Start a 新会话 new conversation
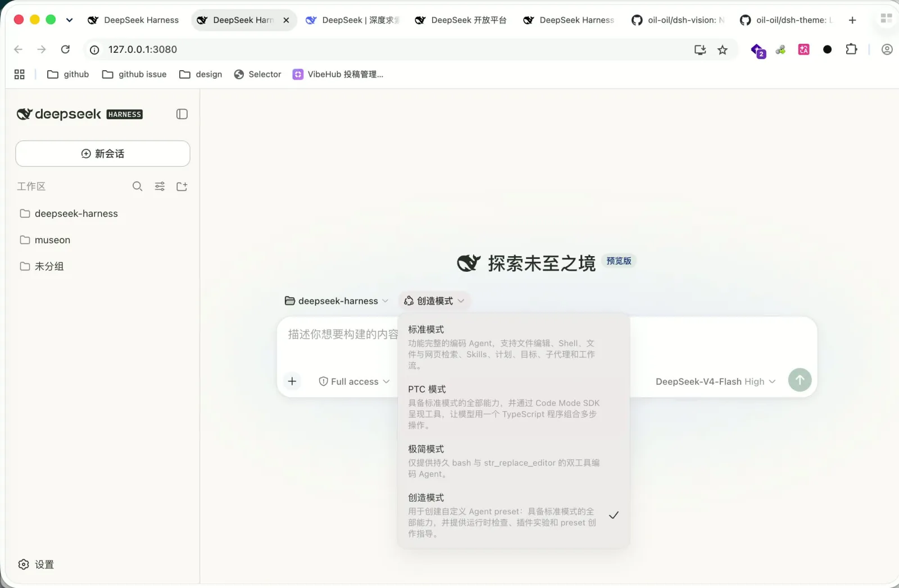 pos(103,153)
